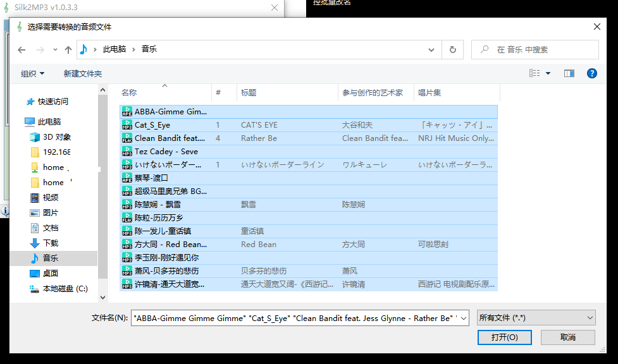Select 陈一发儿-童话镇 file
Viewport: 618px width, 364px height.
point(309,231)
